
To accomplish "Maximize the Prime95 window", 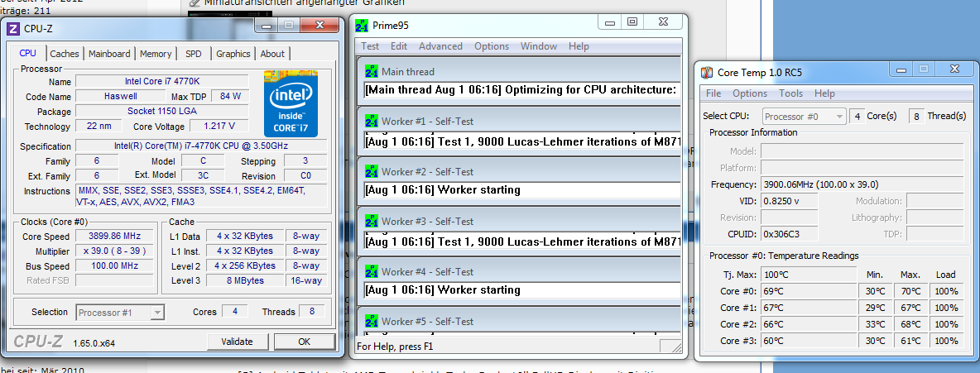I will (x=632, y=22).
